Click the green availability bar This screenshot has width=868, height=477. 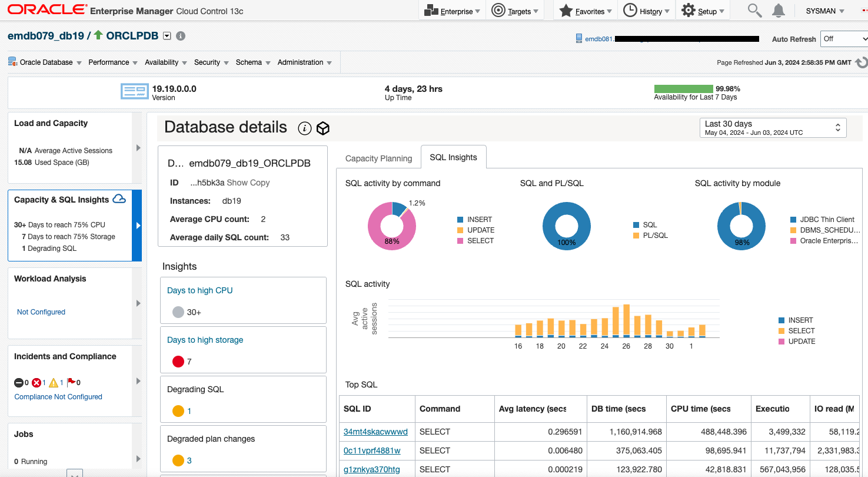click(683, 89)
